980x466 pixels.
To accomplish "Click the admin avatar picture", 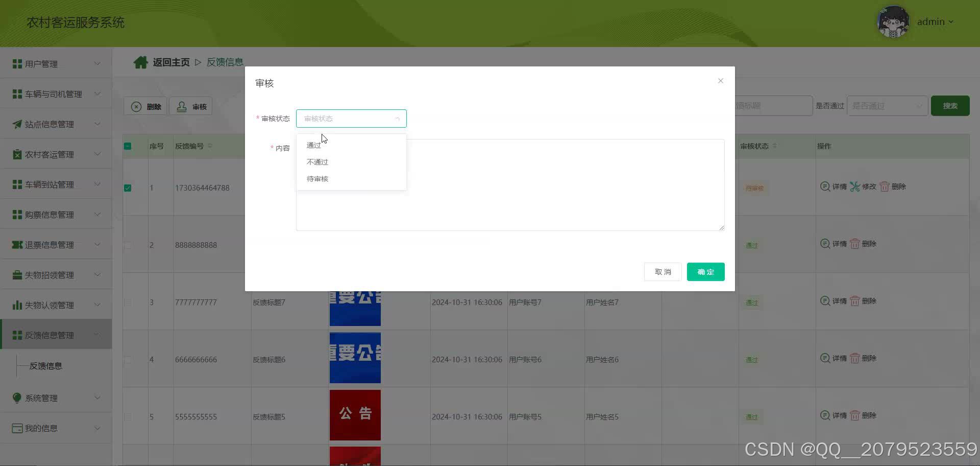I will point(893,22).
